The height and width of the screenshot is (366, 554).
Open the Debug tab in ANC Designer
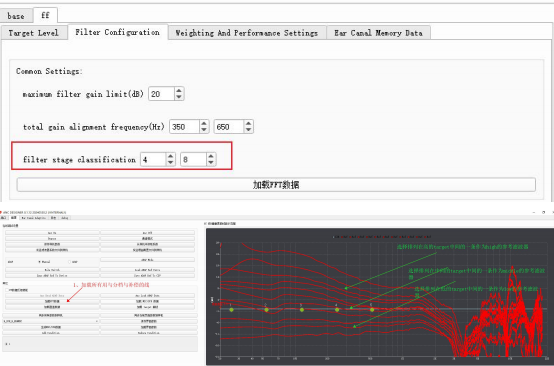[64, 218]
